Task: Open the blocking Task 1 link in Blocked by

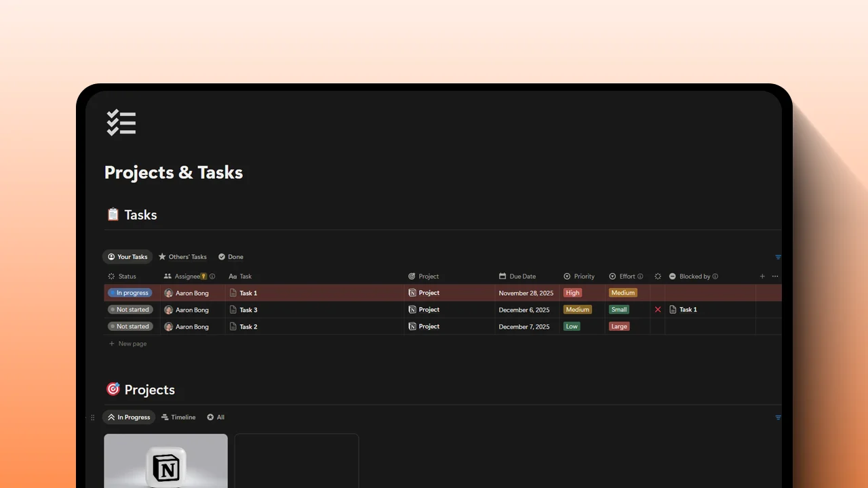Action: (688, 310)
